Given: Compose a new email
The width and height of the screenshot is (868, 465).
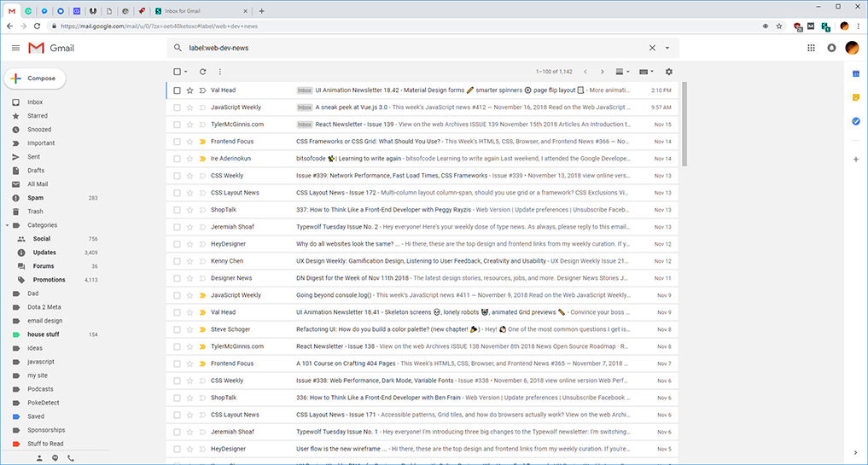Looking at the screenshot, I should pyautogui.click(x=35, y=78).
